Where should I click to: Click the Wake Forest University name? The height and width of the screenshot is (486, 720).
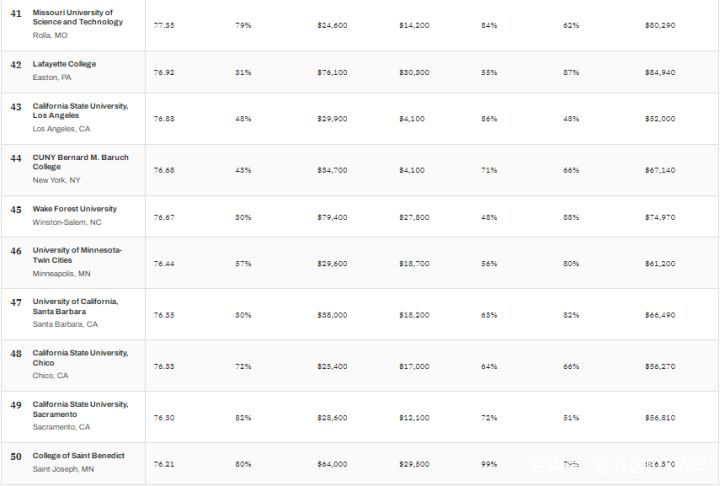click(x=74, y=209)
